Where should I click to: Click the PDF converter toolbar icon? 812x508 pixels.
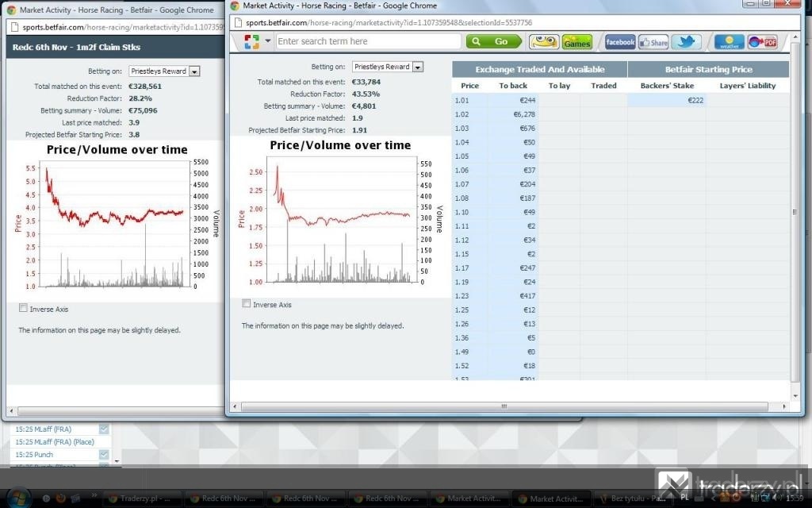(762, 42)
